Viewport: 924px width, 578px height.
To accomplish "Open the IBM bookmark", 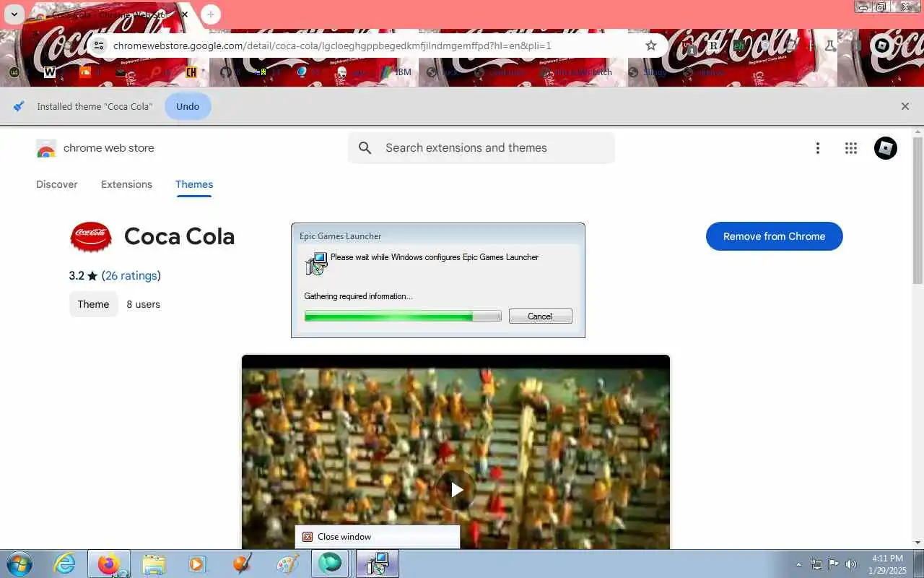I will pyautogui.click(x=396, y=72).
